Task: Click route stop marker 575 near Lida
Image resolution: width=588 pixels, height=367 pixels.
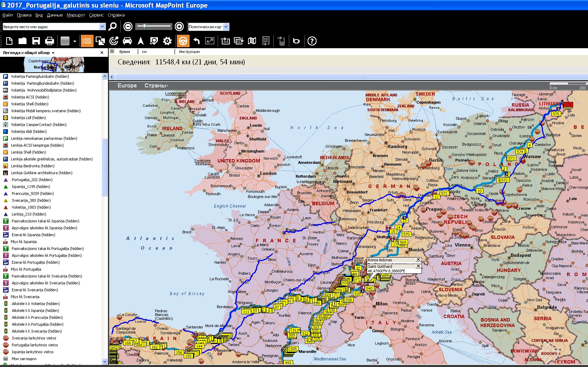Action: tap(556, 114)
